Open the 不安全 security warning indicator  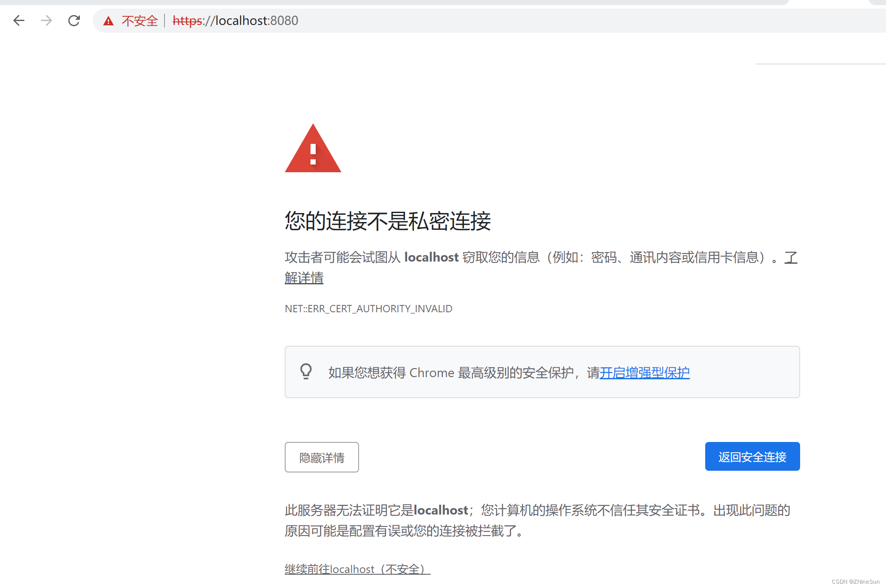[131, 21]
